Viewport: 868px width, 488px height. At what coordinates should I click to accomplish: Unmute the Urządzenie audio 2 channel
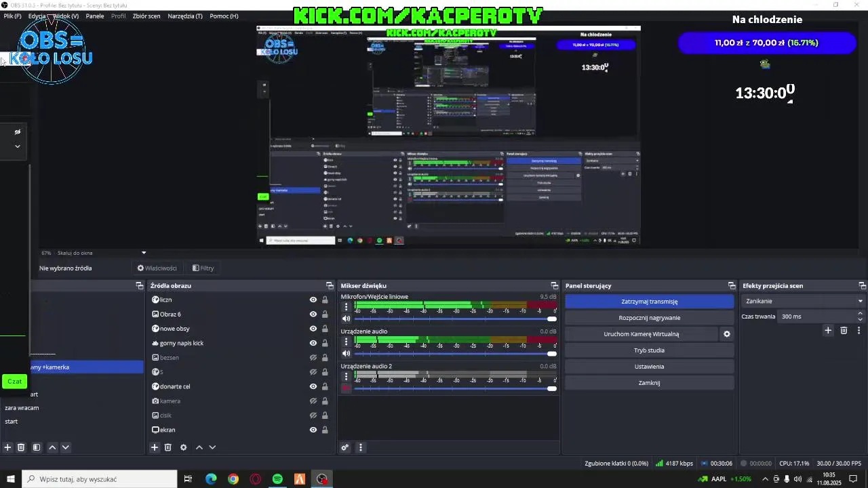[x=347, y=388]
